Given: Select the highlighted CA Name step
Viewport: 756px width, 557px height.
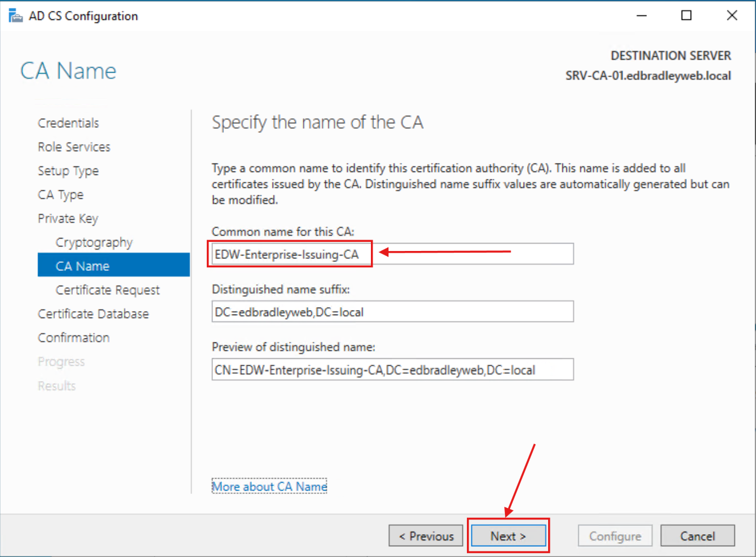Looking at the screenshot, I should point(82,265).
